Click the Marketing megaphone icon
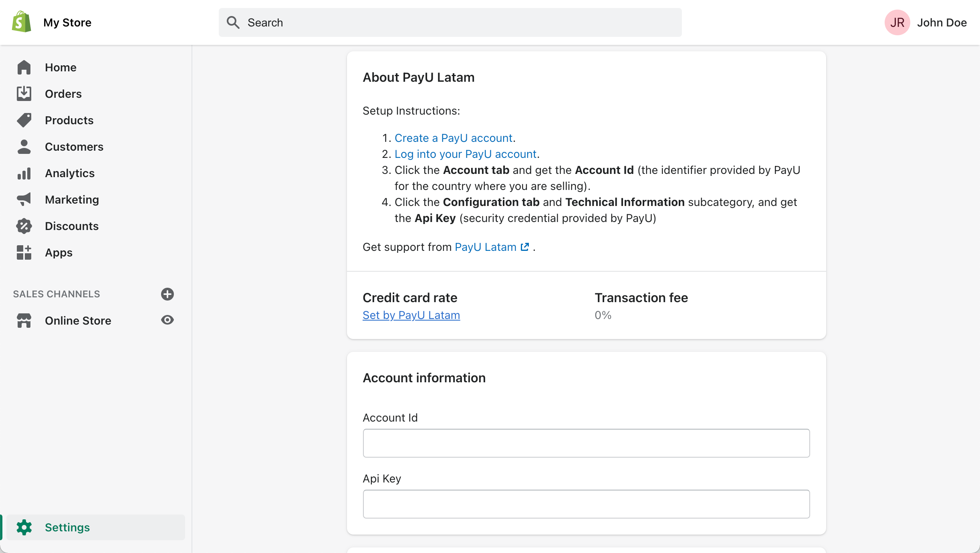980x553 pixels. (24, 200)
